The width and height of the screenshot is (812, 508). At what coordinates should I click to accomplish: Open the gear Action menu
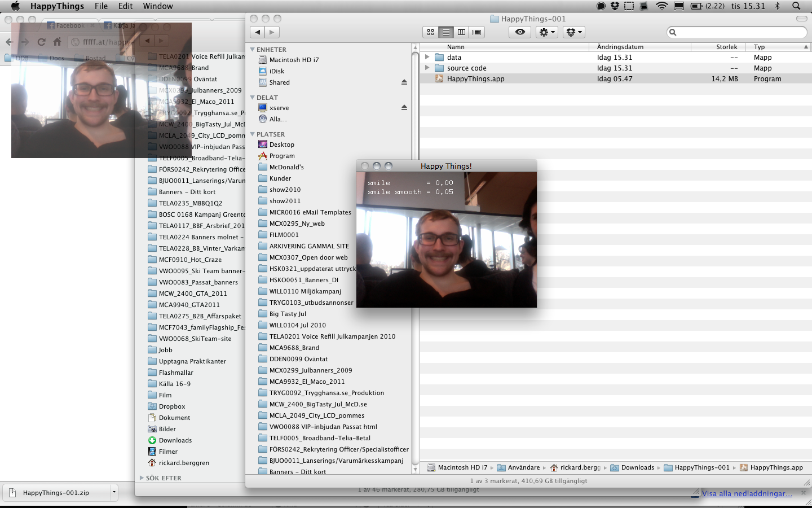pyautogui.click(x=546, y=32)
